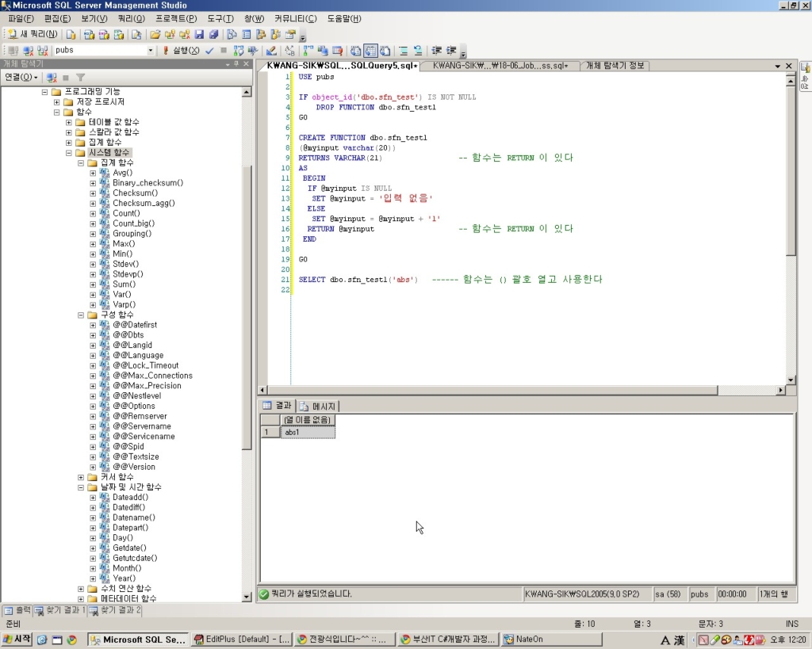The height and width of the screenshot is (649, 812).
Task: Click Uncomment Selected Lines icon
Action: [418, 50]
